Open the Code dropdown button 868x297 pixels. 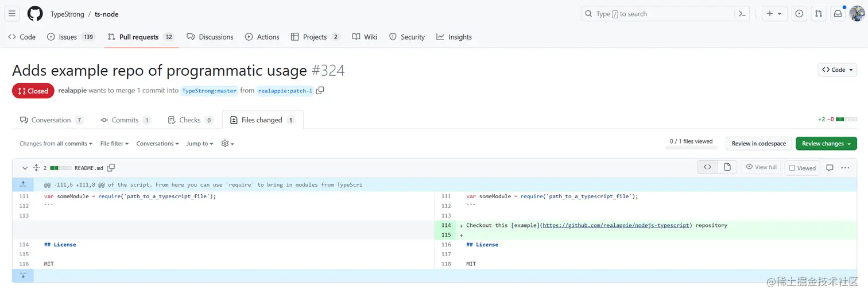click(837, 70)
